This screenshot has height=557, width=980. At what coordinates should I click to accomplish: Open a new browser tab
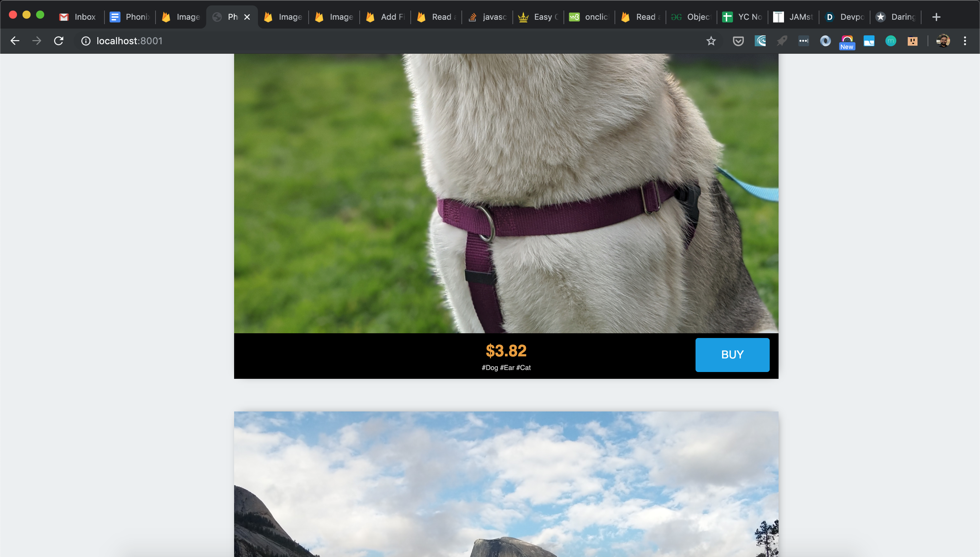tap(936, 17)
